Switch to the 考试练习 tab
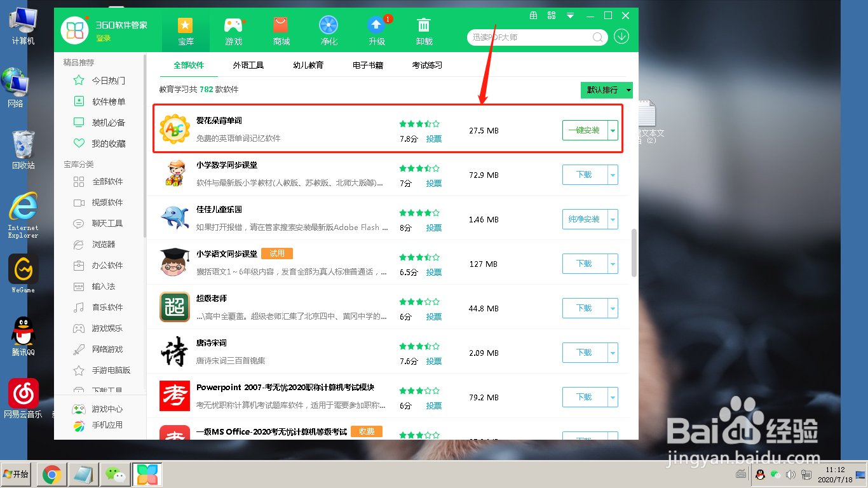 tap(427, 65)
